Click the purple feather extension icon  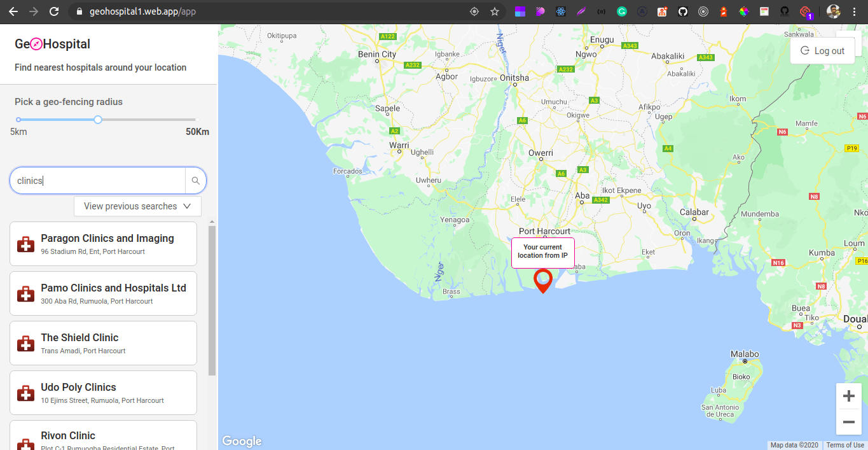click(x=581, y=11)
